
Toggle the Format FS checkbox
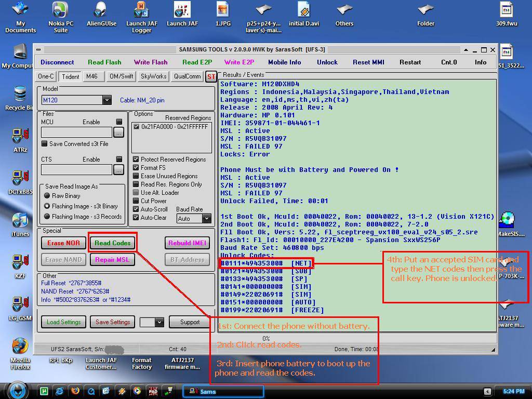[x=136, y=168]
